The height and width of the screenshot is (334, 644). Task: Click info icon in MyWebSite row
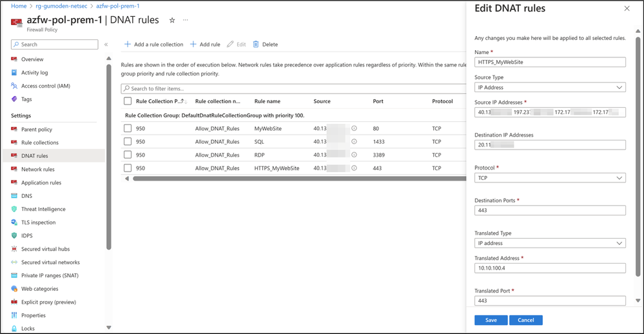354,128
